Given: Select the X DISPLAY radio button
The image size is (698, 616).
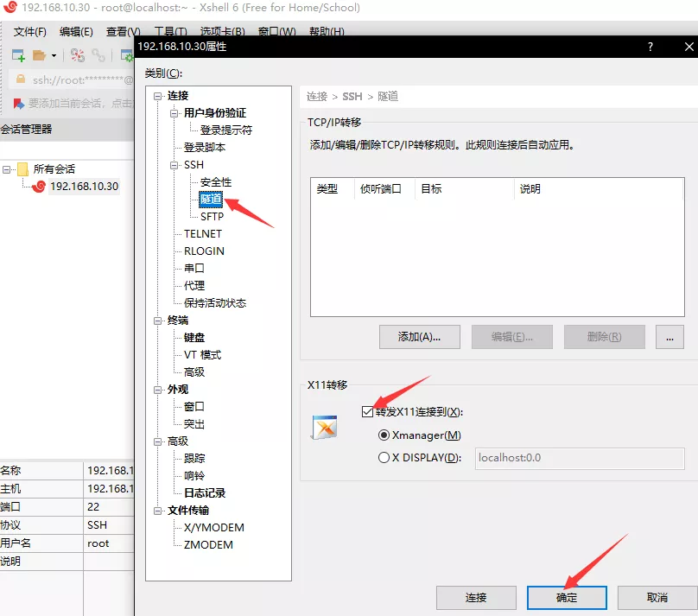Looking at the screenshot, I should click(x=384, y=458).
